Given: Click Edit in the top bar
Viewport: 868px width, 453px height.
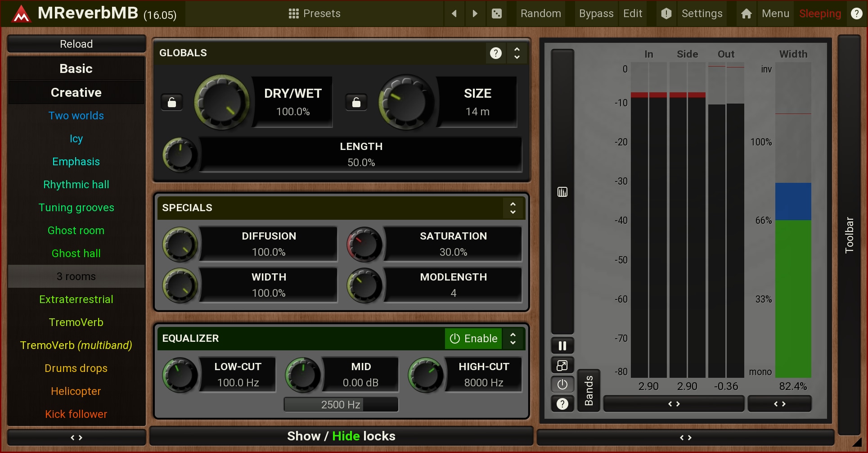Looking at the screenshot, I should pyautogui.click(x=633, y=14).
